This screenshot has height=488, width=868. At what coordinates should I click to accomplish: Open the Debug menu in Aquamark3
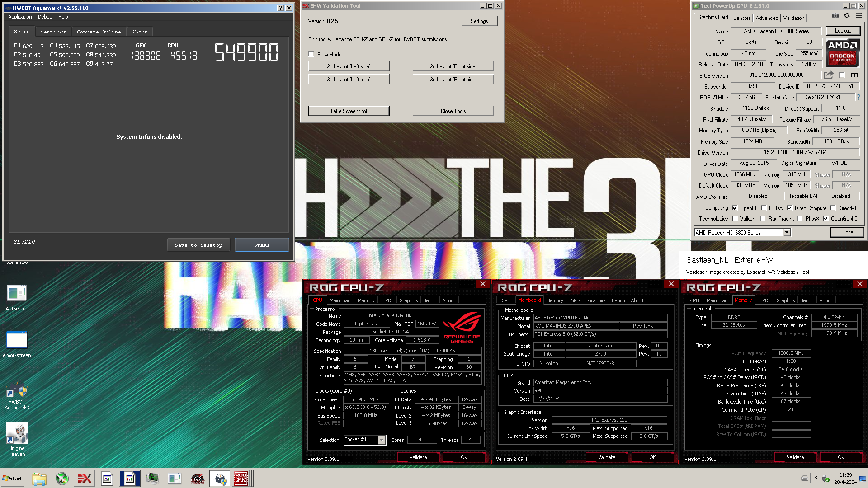point(45,17)
